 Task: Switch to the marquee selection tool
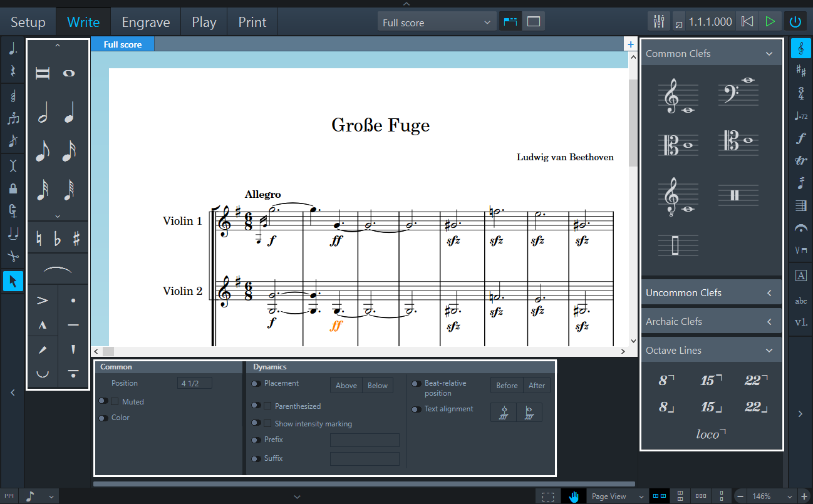pyautogui.click(x=548, y=496)
